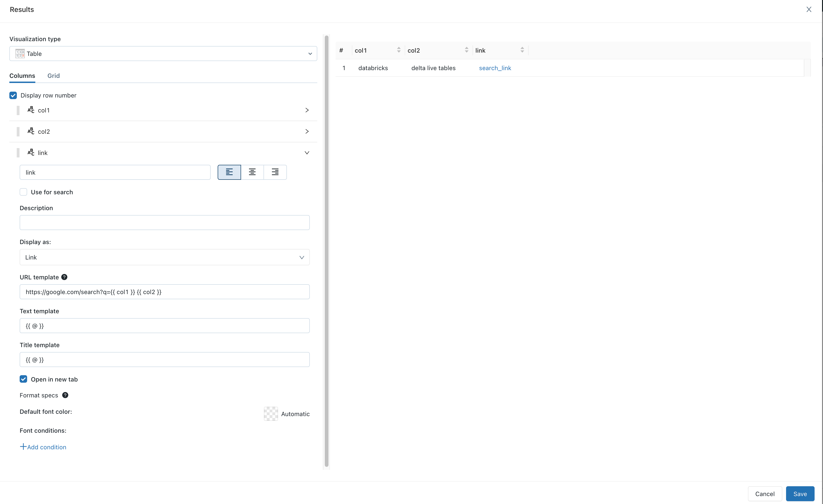Image resolution: width=823 pixels, height=504 pixels.
Task: Click the right-align icon for link column
Action: (x=274, y=172)
